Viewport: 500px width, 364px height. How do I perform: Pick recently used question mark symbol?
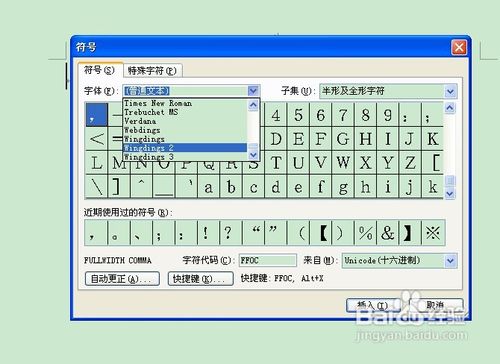point(231,233)
